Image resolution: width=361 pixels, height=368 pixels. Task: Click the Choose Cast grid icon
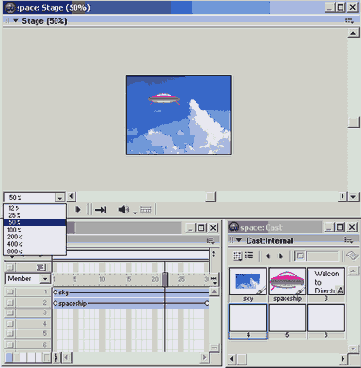coord(237,256)
